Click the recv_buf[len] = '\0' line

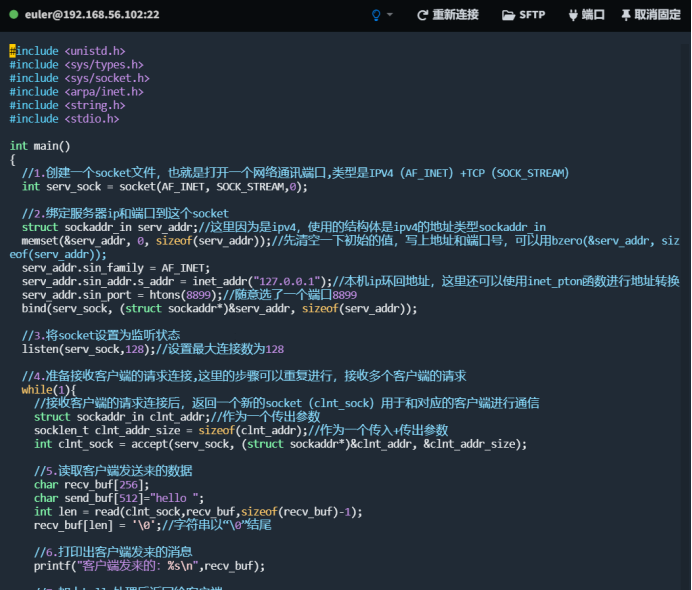(x=153, y=525)
